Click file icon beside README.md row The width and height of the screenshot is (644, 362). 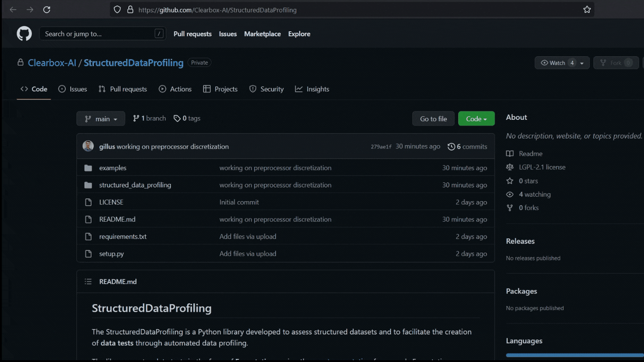[88, 219]
